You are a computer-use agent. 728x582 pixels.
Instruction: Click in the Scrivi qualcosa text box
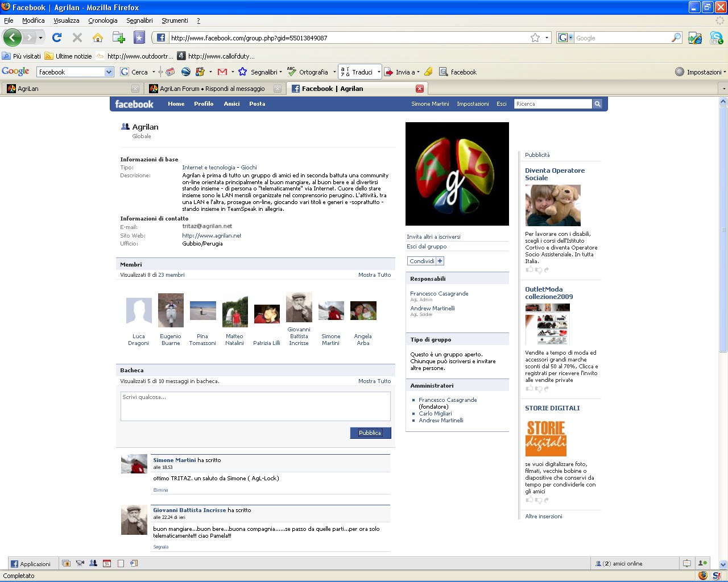[255, 406]
